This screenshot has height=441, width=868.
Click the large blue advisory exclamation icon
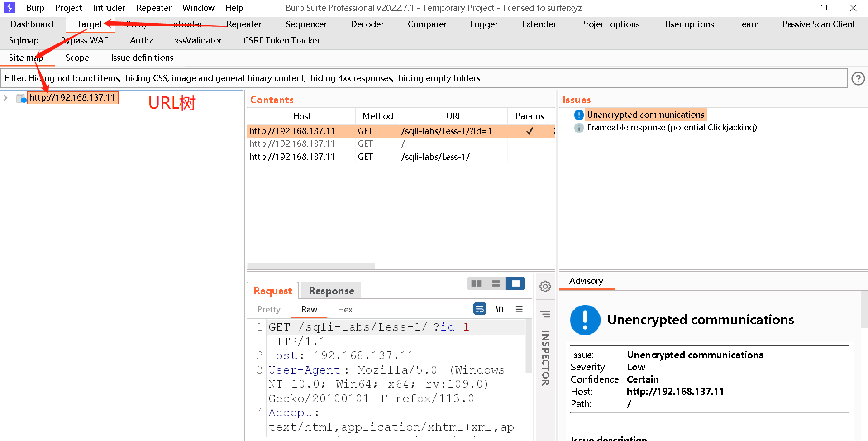(x=585, y=320)
